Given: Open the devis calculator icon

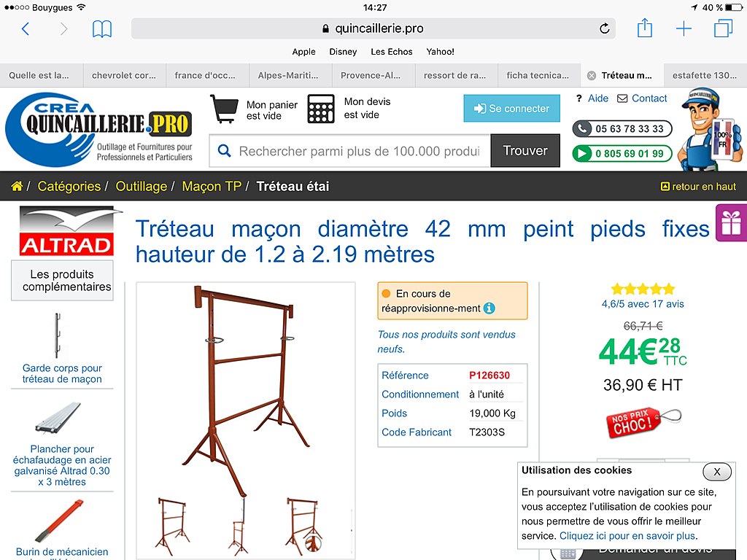Looking at the screenshot, I should [321, 109].
